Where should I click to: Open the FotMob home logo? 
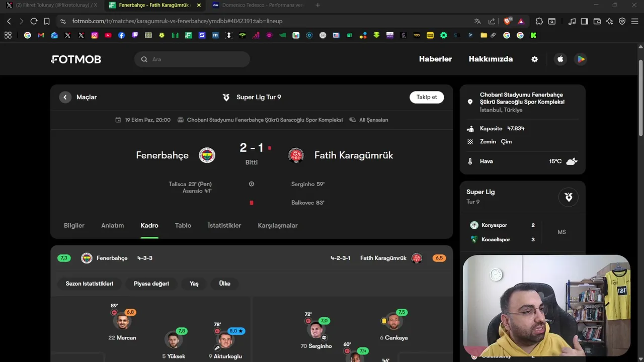pyautogui.click(x=76, y=59)
